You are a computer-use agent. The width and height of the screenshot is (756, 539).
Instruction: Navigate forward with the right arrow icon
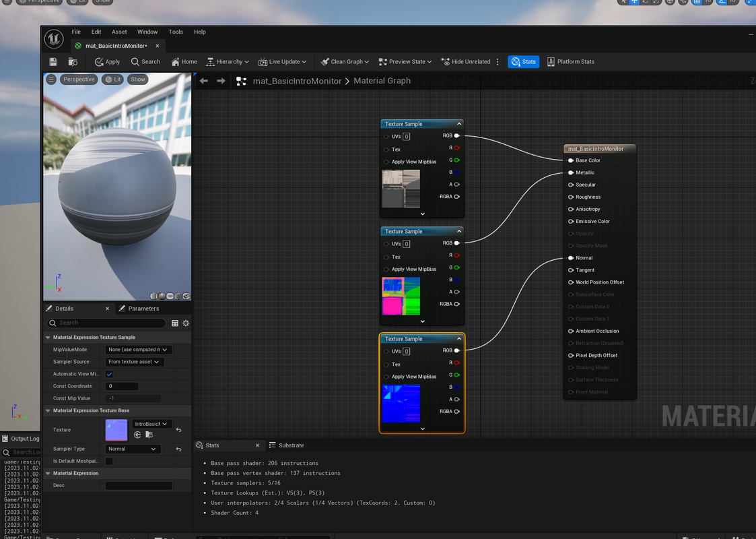click(x=221, y=81)
